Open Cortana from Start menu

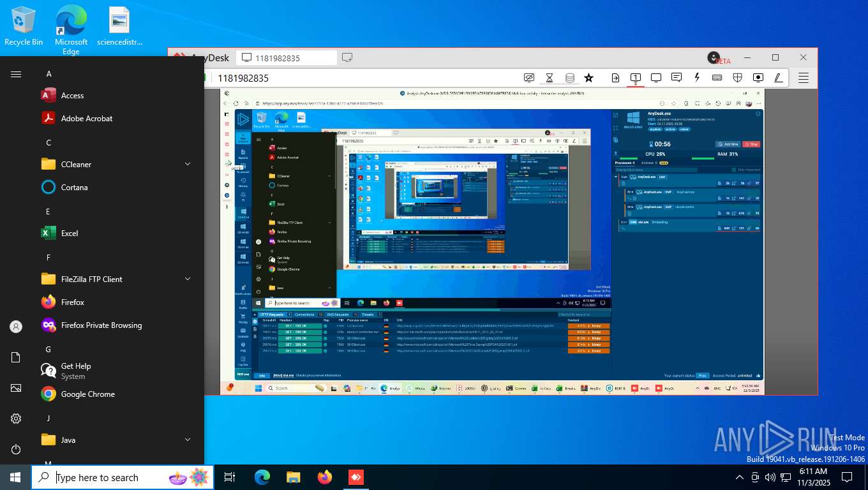(117, 188)
